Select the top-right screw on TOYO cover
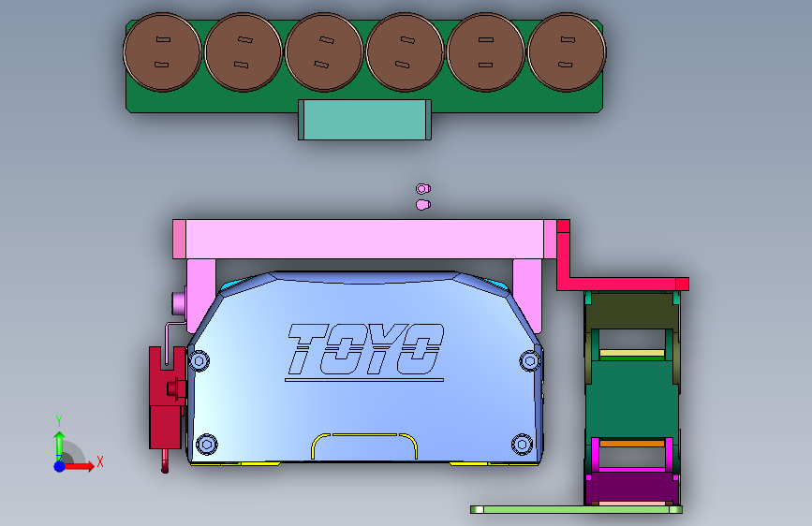 tap(530, 359)
